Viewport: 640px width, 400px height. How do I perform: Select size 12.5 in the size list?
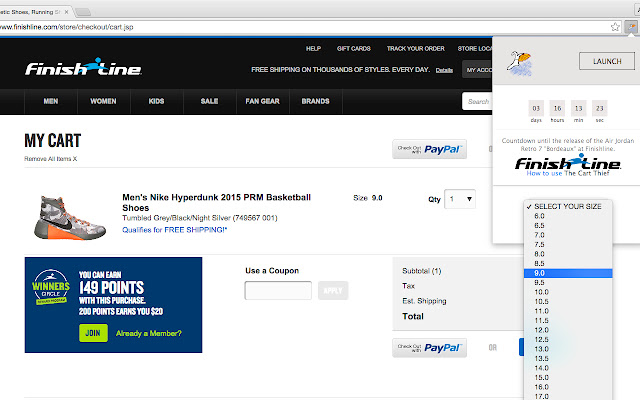pos(568,340)
